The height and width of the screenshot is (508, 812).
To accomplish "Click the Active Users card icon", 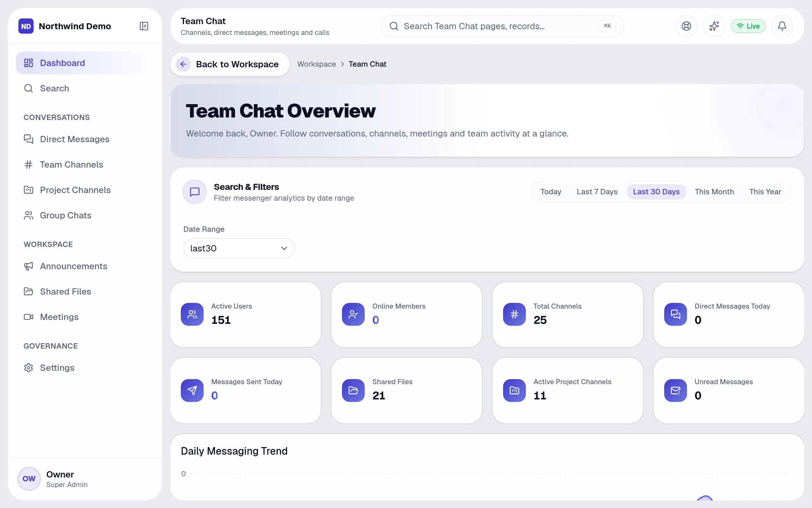I will 192,314.
